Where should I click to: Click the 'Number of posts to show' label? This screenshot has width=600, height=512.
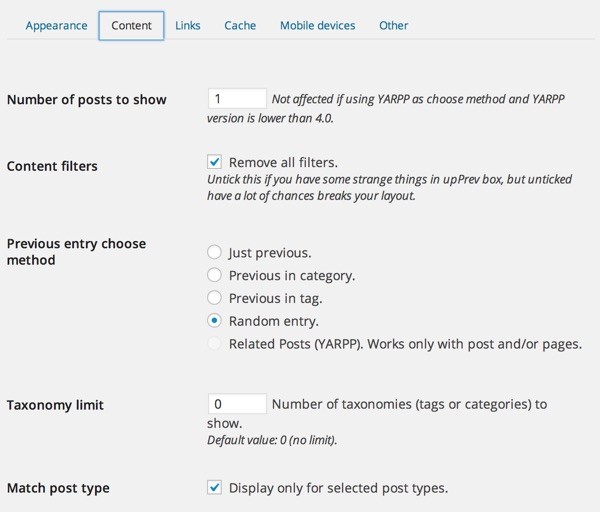pyautogui.click(x=86, y=99)
